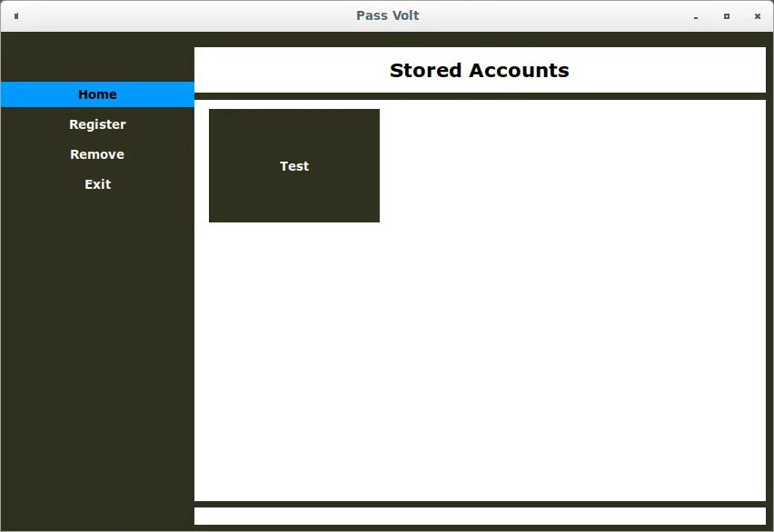Click the Pass Volt application icon

pyautogui.click(x=15, y=15)
